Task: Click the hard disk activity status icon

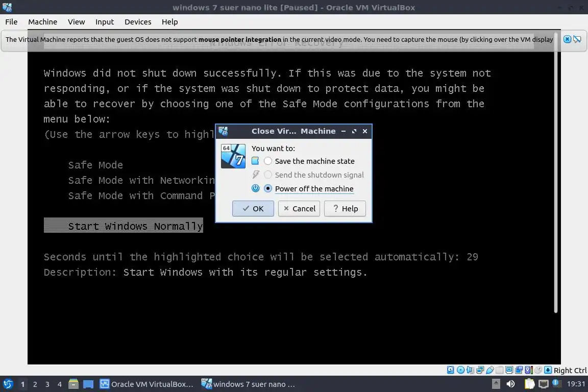Action: pos(450,370)
